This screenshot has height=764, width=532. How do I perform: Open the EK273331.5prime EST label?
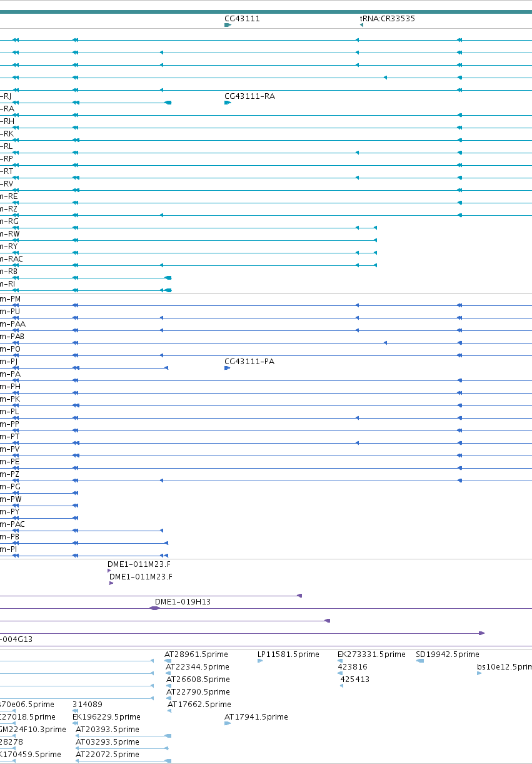371,654
